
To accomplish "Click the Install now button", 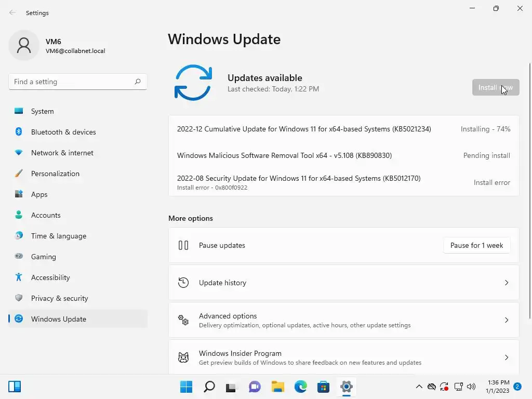I will pos(496,87).
